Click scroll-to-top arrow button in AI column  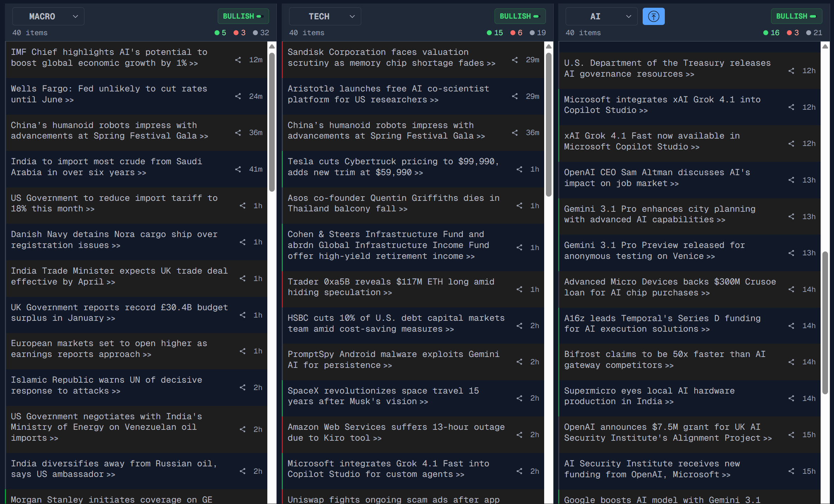pos(653,17)
